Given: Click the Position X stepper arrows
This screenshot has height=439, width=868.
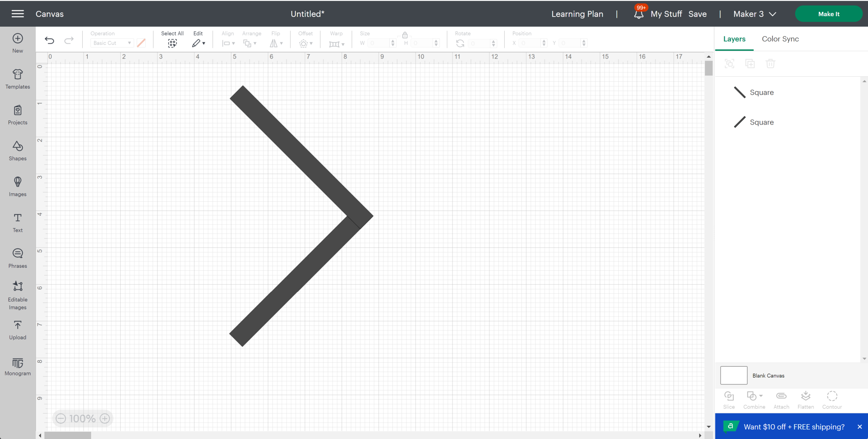Looking at the screenshot, I should coord(544,43).
